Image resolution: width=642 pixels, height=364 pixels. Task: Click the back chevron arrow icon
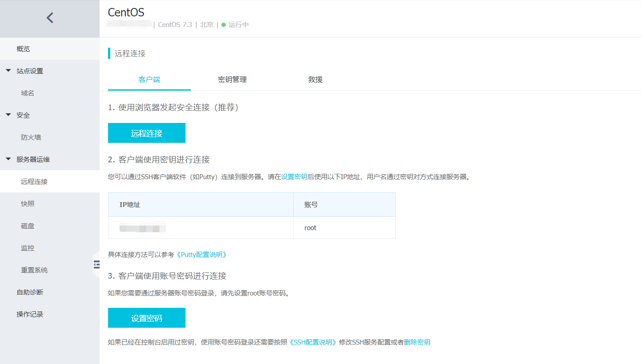pyautogui.click(x=50, y=18)
